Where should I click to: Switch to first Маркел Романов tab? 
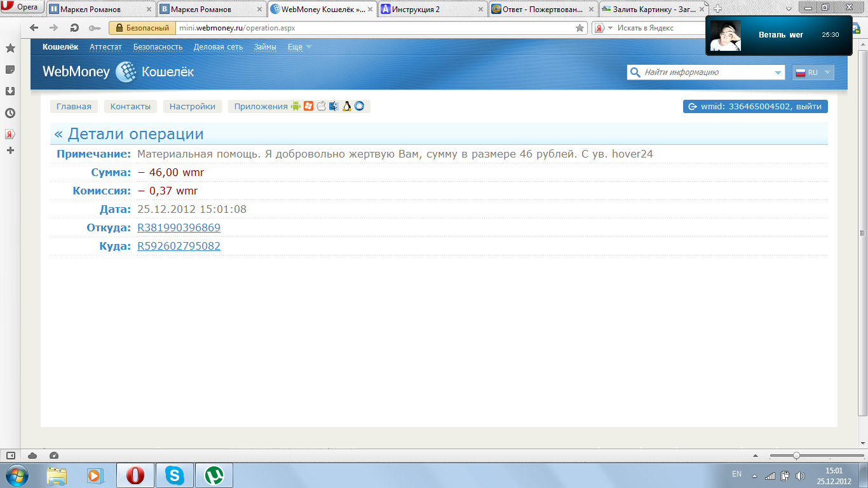(100, 9)
